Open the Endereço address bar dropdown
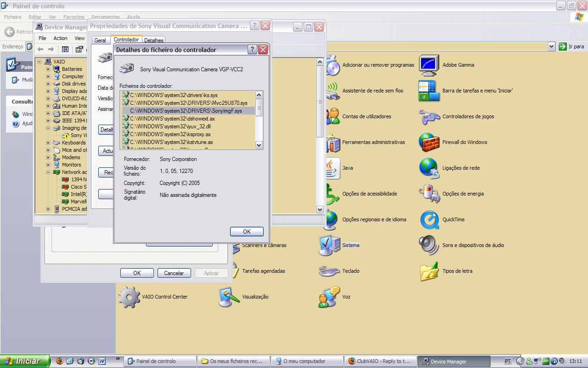The height and width of the screenshot is (368, 588). pyautogui.click(x=551, y=46)
